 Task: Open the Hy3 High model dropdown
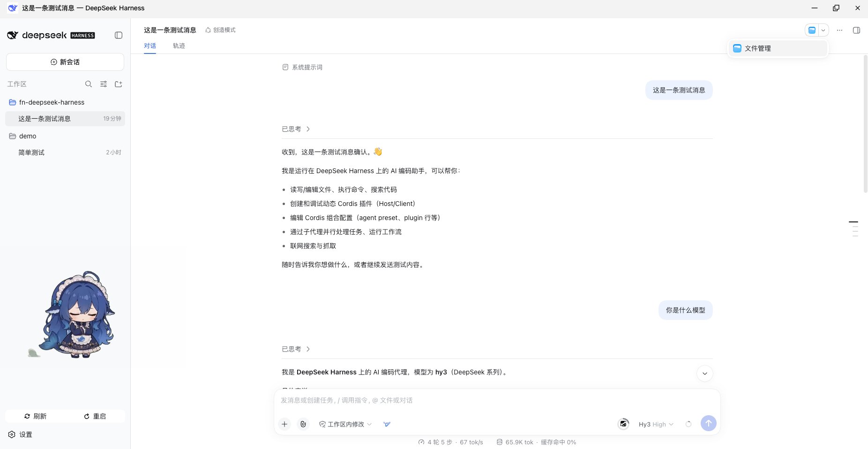pyautogui.click(x=656, y=424)
